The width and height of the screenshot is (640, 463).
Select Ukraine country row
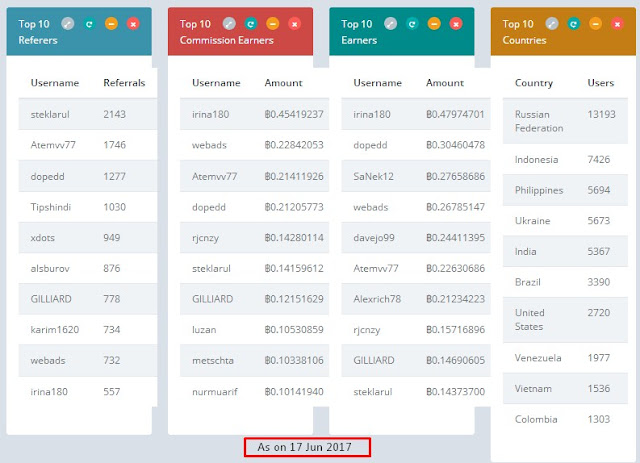coord(565,221)
